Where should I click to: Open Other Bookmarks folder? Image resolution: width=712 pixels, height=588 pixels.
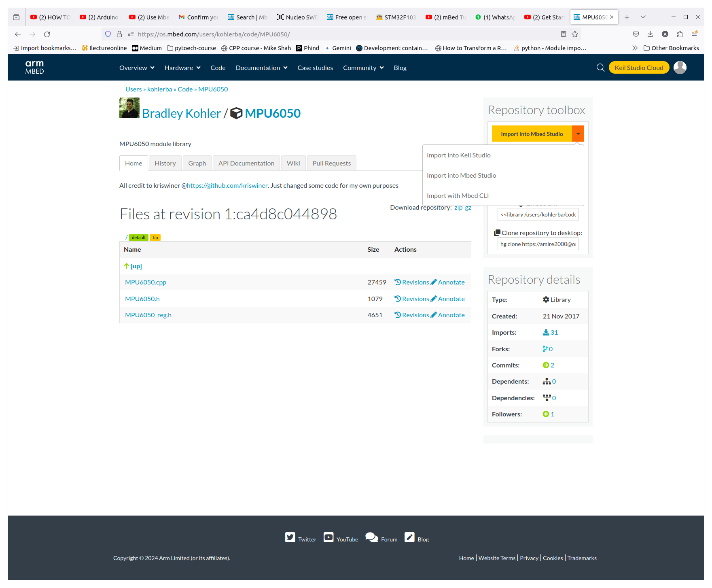click(x=671, y=48)
